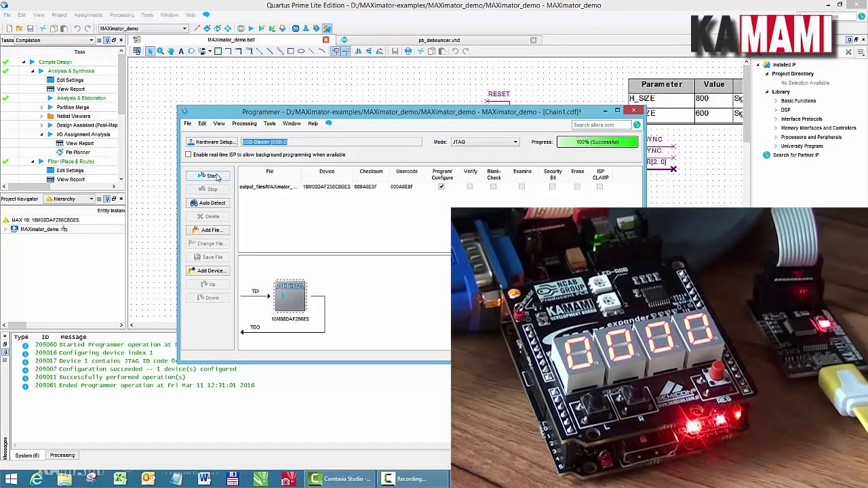
Task: Switch to the pb_debouncer.vhd tab
Action: tap(439, 40)
